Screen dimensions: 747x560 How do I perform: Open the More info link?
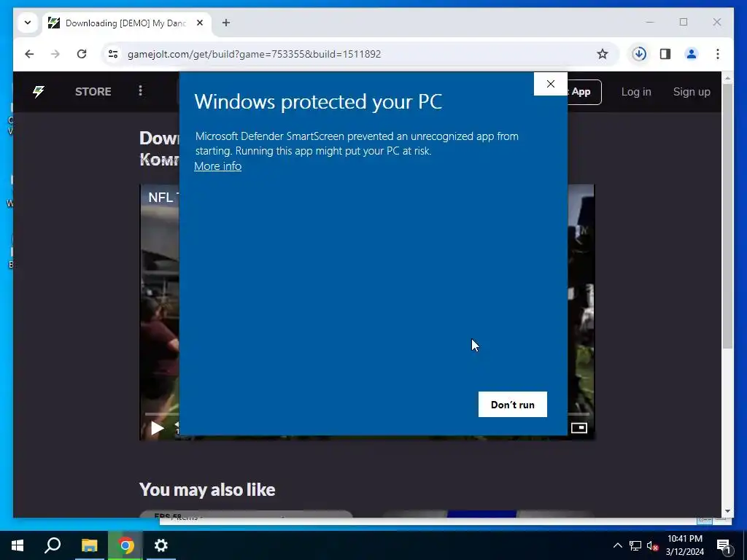click(x=217, y=166)
